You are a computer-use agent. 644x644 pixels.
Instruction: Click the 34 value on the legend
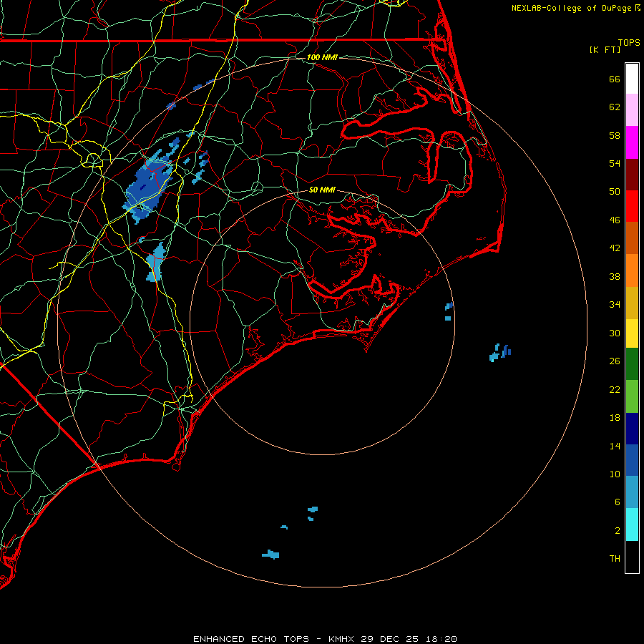click(615, 305)
